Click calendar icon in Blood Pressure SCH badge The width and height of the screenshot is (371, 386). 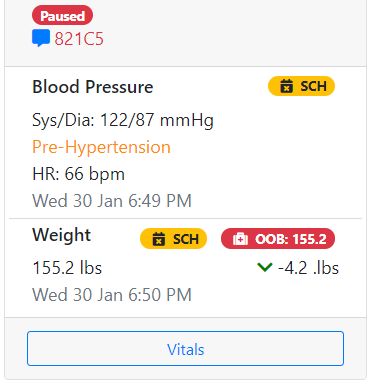286,86
